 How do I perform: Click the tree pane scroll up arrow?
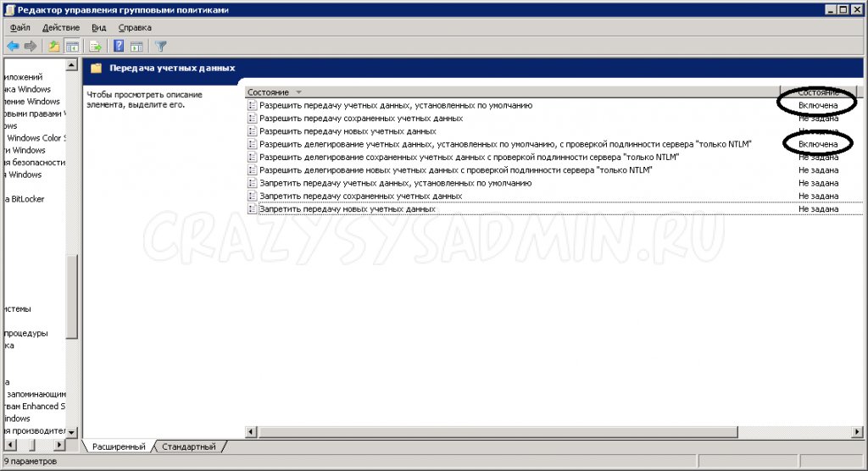(x=73, y=64)
